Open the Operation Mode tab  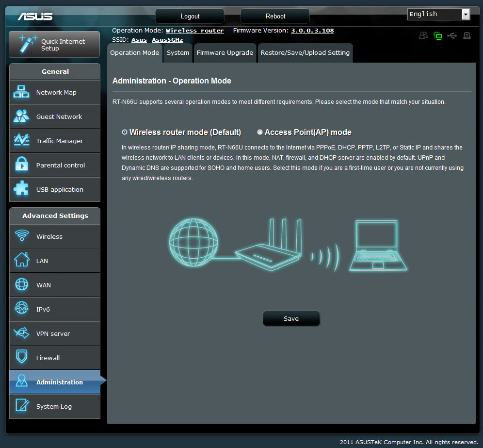click(x=135, y=53)
